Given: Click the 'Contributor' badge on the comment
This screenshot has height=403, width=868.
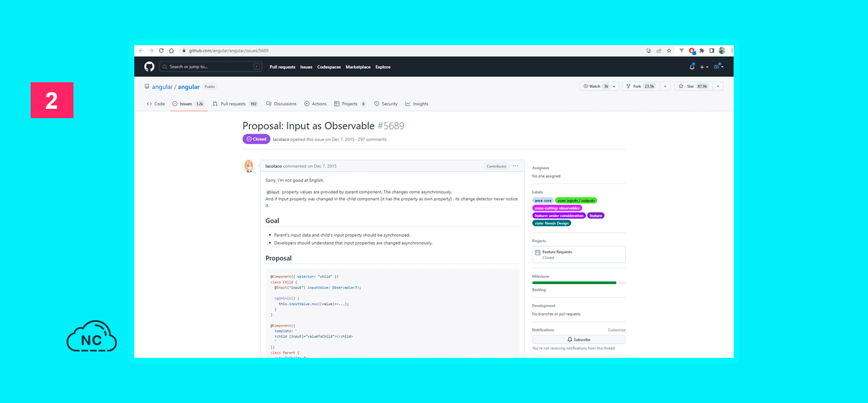Looking at the screenshot, I should pyautogui.click(x=496, y=166).
